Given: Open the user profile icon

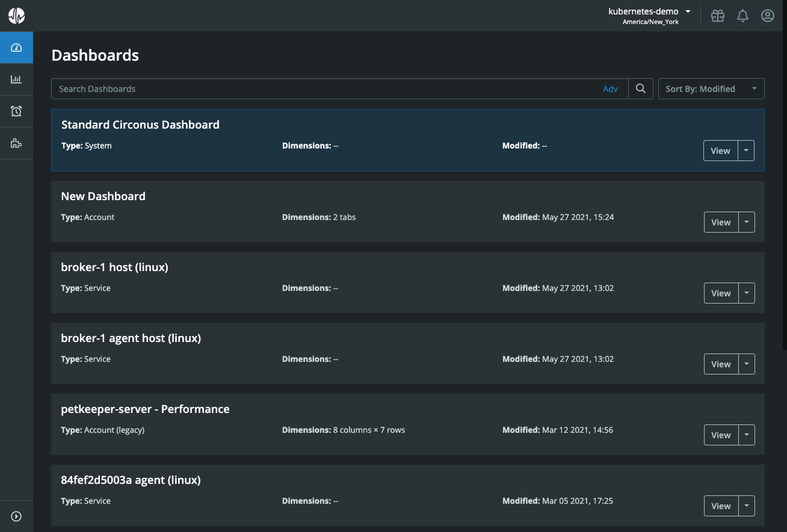Looking at the screenshot, I should point(767,15).
